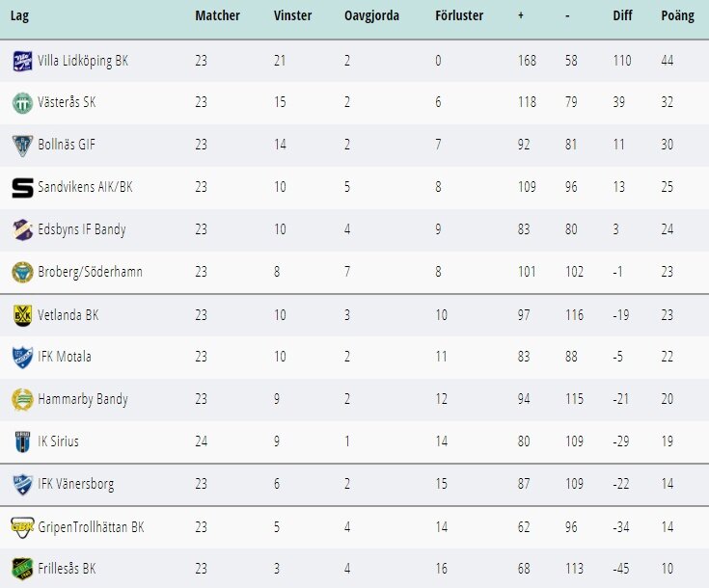Screen dimensions: 709x588
Task: Click the Diff column header
Action: point(622,15)
